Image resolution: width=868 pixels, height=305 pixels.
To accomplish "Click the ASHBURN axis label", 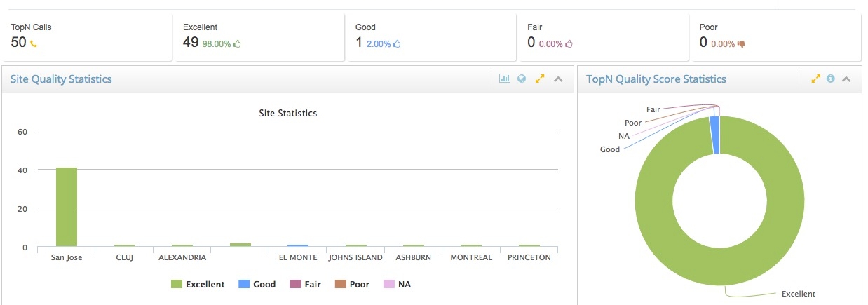I will pos(414,257).
